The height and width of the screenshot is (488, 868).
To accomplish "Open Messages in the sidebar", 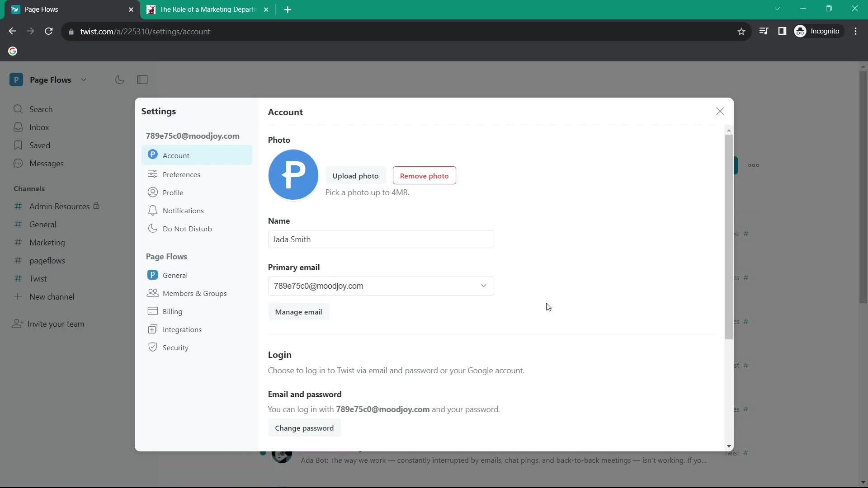I will (38, 163).
